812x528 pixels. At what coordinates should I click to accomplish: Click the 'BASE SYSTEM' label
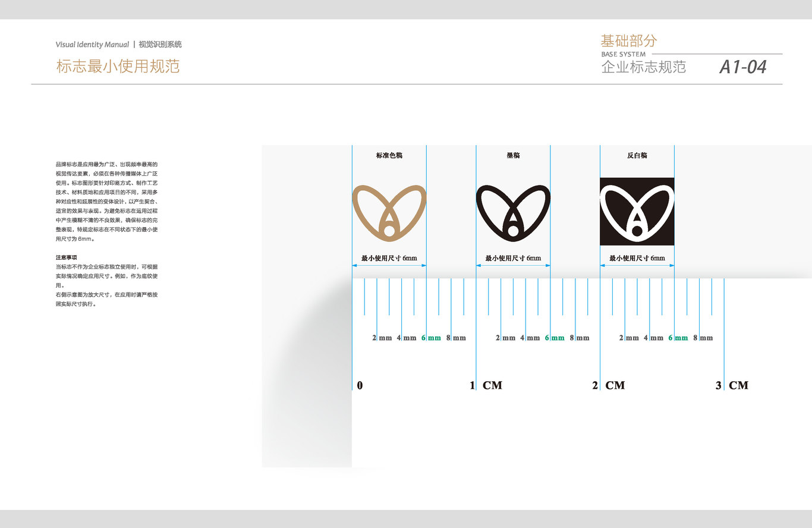pyautogui.click(x=624, y=54)
